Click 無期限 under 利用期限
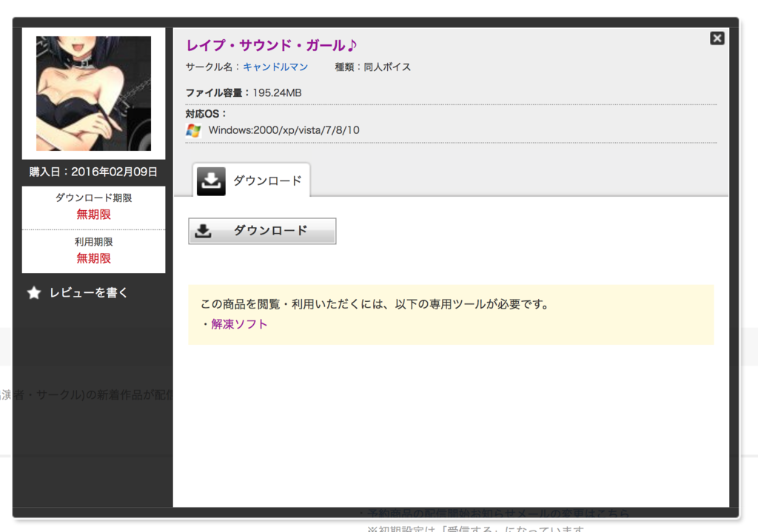This screenshot has height=532, width=758. pyautogui.click(x=93, y=258)
